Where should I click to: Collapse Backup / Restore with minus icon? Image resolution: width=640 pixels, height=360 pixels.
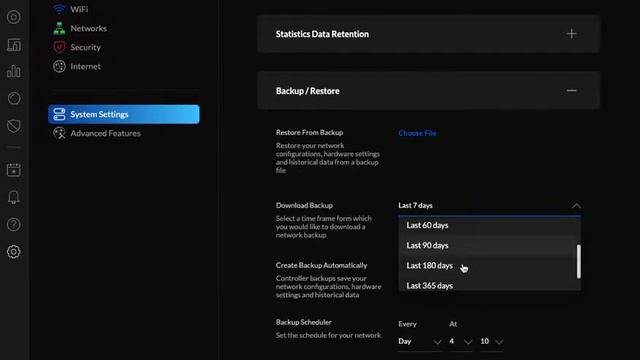coord(571,91)
